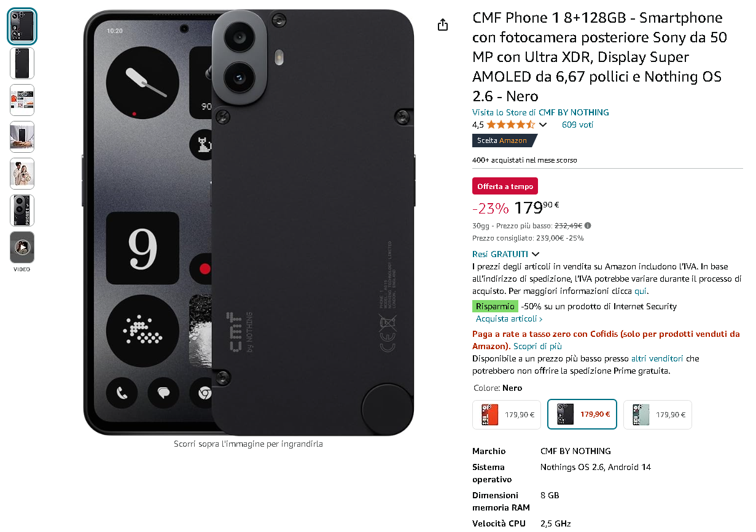Click the Offerta a tempo badge
Image resolution: width=756 pixels, height=532 pixels.
click(505, 187)
